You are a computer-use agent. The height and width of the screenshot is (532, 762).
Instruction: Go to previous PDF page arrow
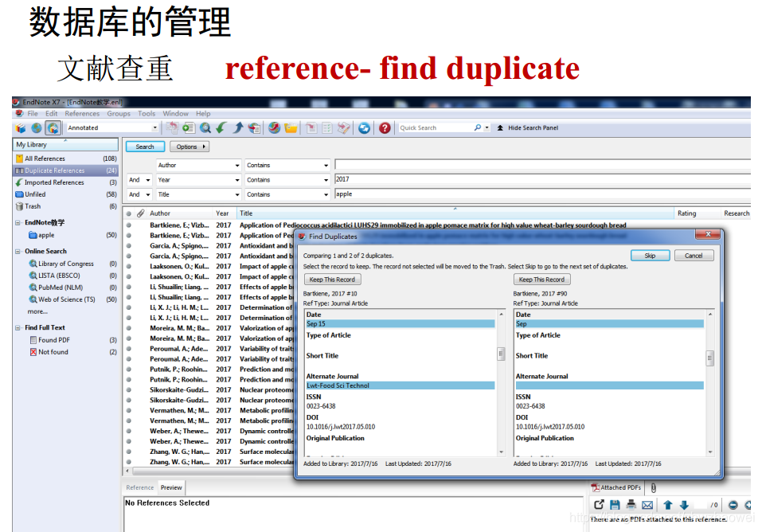[668, 505]
